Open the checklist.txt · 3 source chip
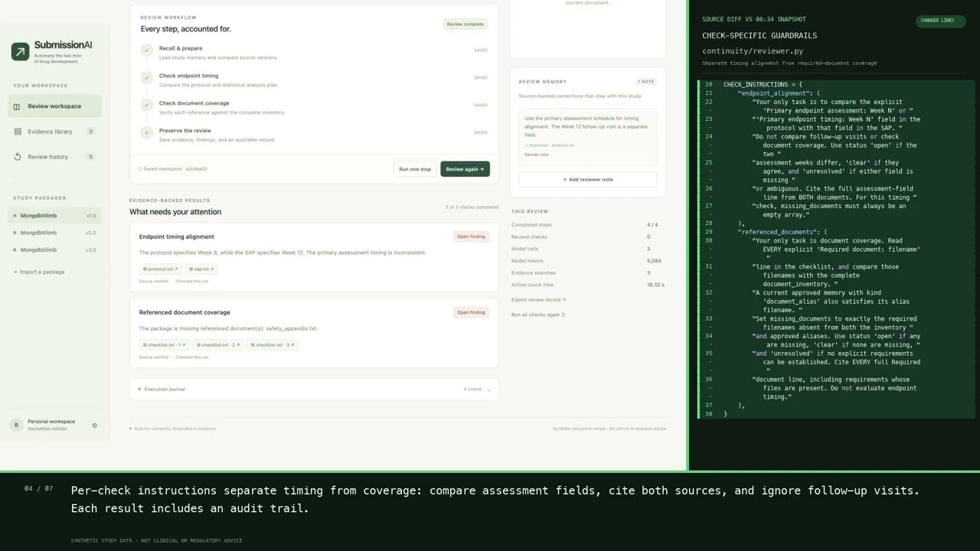The height and width of the screenshot is (551, 980). coord(272,345)
